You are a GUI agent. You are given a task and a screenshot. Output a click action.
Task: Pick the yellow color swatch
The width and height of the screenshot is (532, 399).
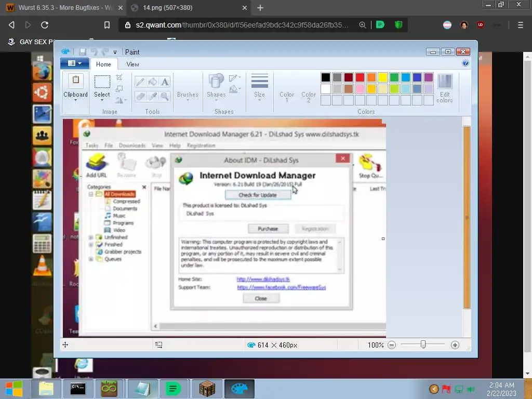383,77
